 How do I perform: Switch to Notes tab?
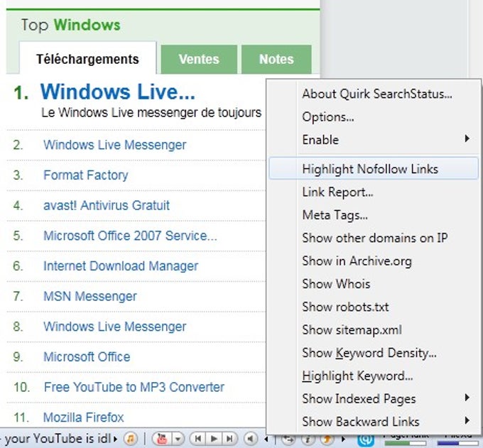click(x=276, y=59)
